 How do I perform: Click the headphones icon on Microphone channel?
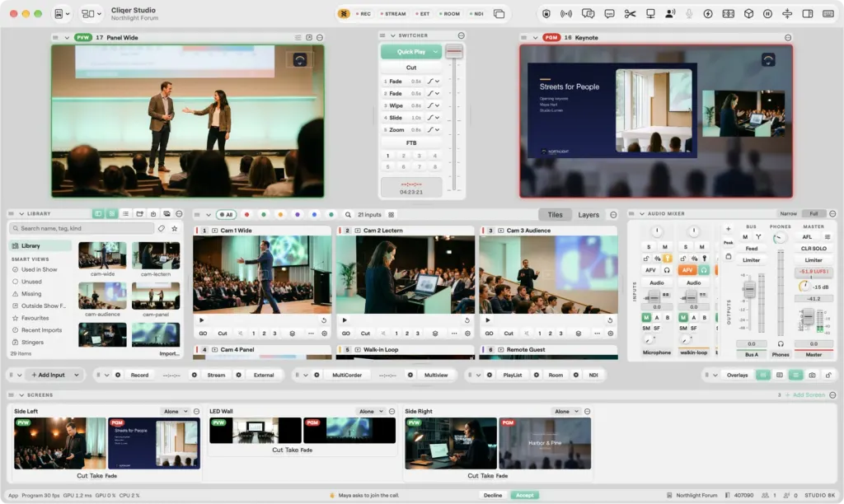[x=667, y=270]
